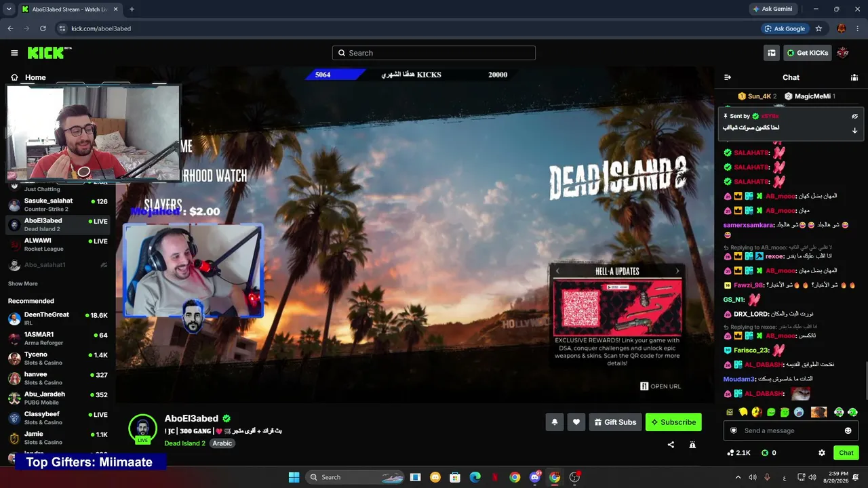Go to previous HELL-A UPDATES slide

tap(557, 271)
